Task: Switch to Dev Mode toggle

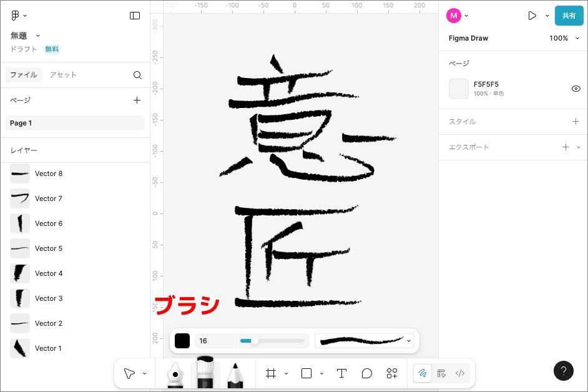Action: coord(460,373)
